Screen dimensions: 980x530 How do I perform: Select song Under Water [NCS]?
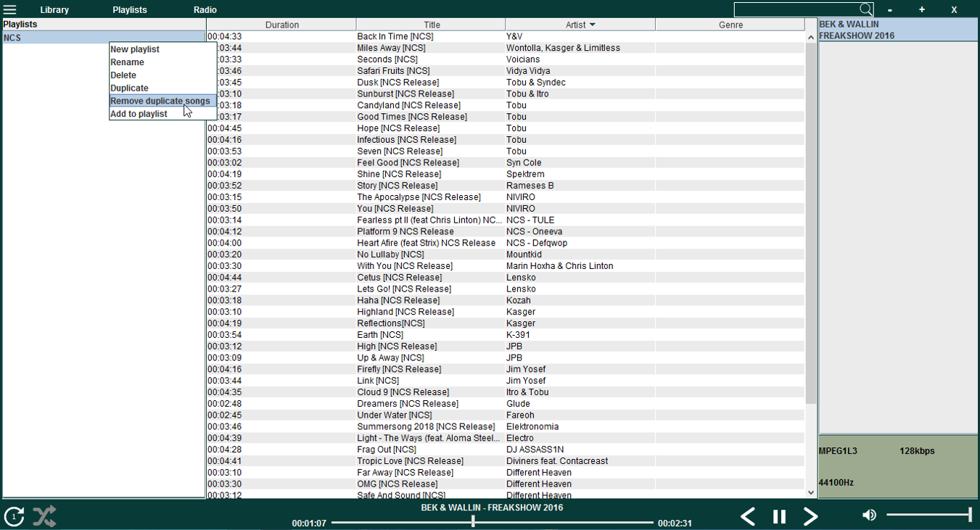tap(395, 415)
